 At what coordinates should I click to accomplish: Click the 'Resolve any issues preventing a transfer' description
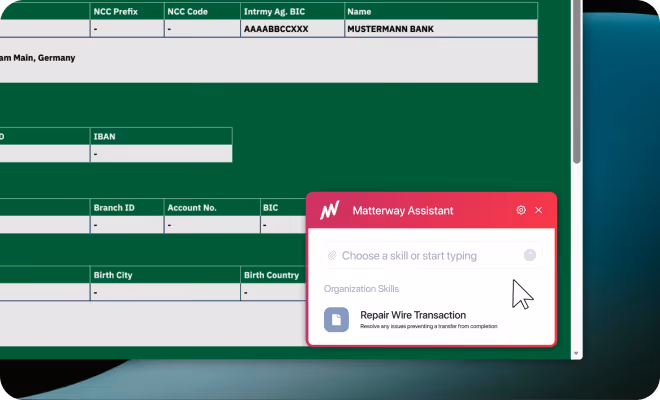coord(429,326)
